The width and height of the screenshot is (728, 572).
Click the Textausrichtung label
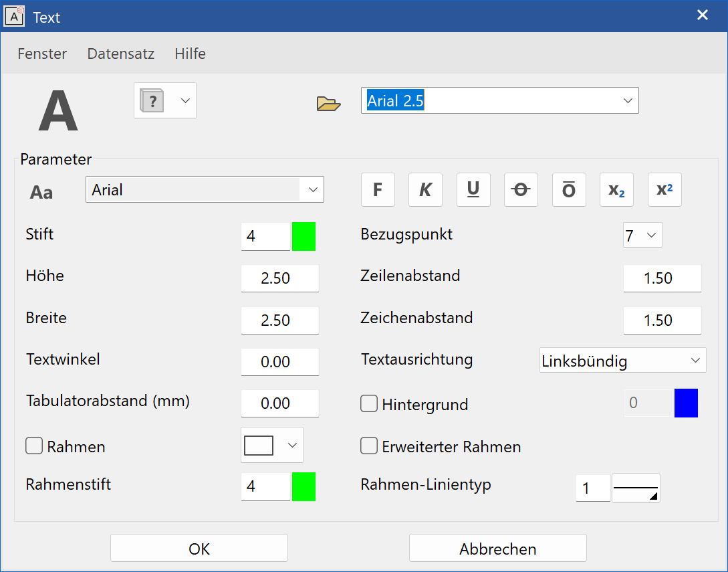[x=417, y=360]
